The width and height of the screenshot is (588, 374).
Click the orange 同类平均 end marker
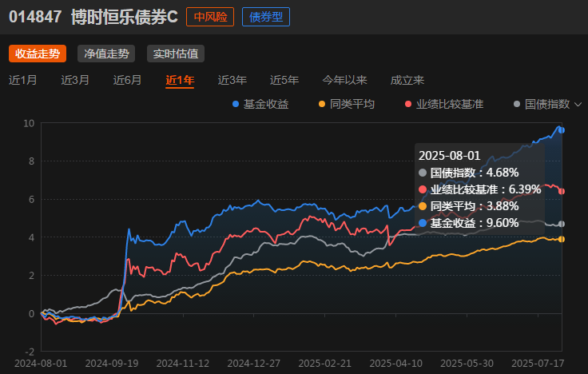tap(562, 239)
